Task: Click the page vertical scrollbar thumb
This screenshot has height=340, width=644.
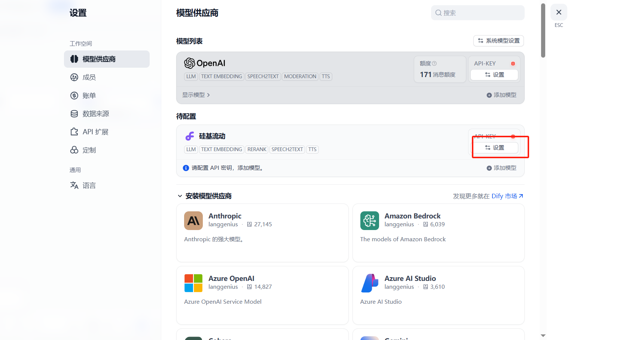Action: pyautogui.click(x=543, y=31)
